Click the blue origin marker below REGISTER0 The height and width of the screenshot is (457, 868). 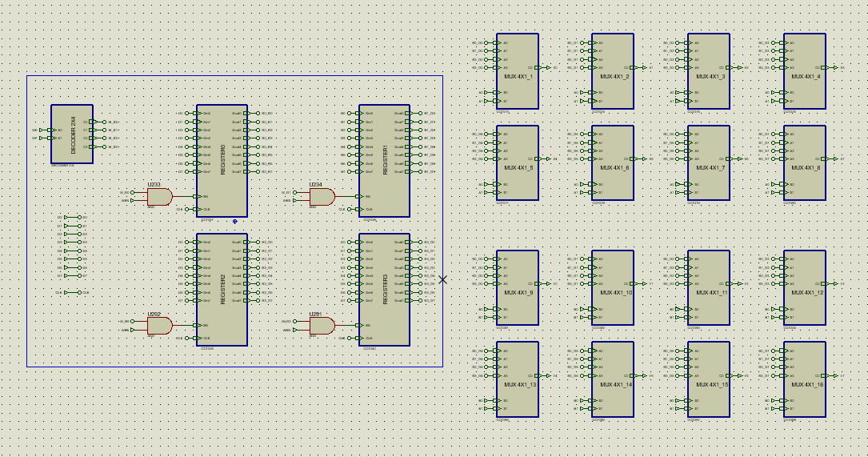(234, 222)
